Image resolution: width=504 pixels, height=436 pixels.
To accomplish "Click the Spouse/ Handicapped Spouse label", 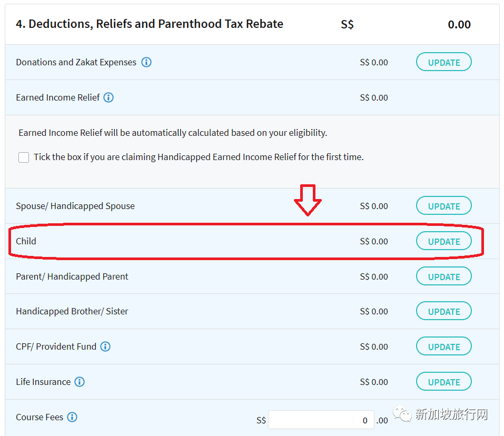I will pos(75,206).
